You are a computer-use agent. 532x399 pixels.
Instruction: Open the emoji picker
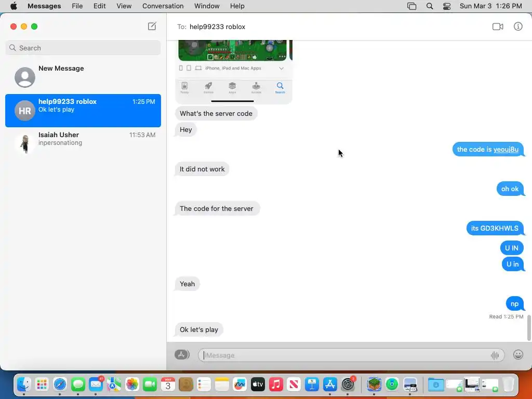pos(518,354)
